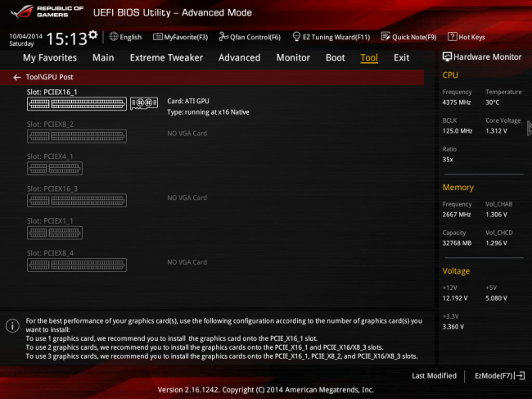Switch to the Boot tab
The height and width of the screenshot is (399, 532).
pyautogui.click(x=335, y=58)
